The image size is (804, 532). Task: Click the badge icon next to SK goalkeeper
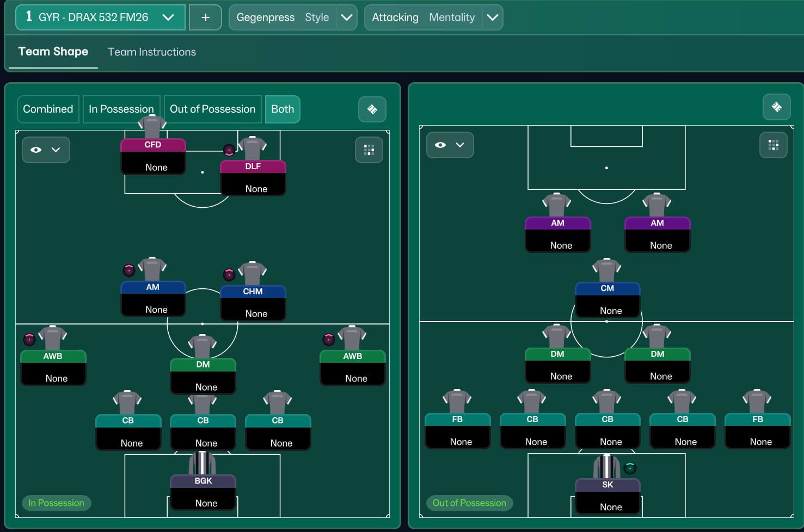(630, 468)
